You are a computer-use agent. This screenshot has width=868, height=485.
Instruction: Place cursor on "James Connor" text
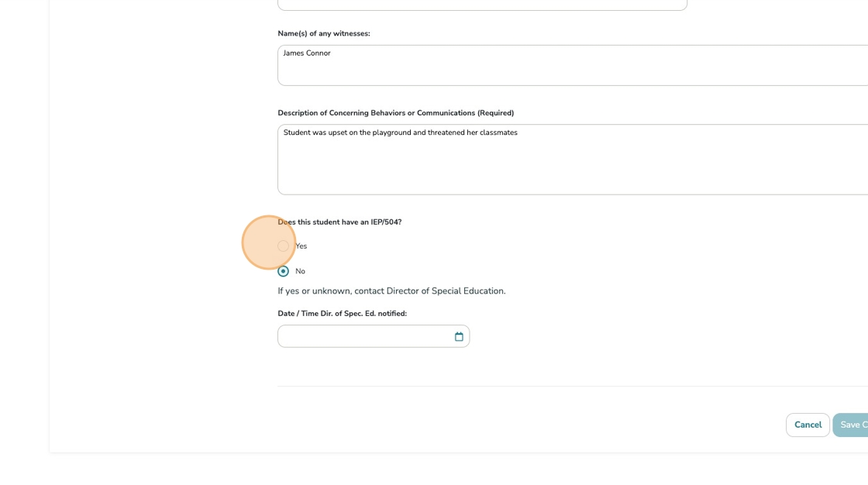(307, 53)
